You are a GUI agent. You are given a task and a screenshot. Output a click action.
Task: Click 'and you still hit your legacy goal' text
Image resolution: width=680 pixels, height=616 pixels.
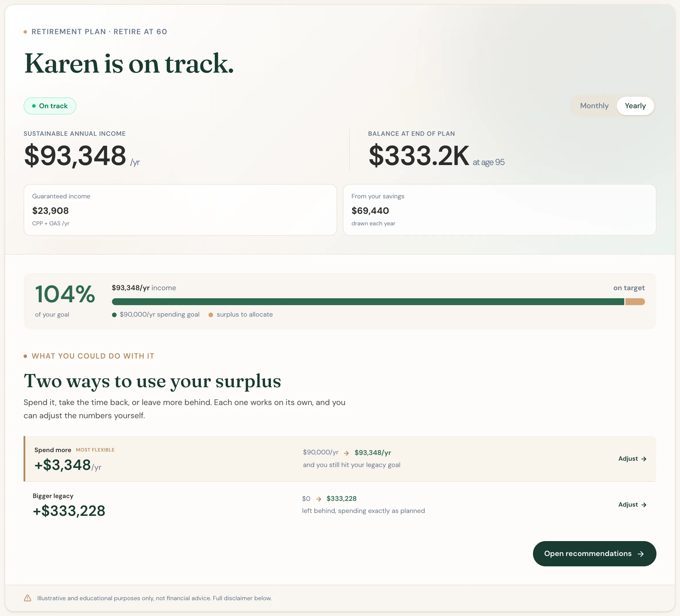tap(351, 465)
